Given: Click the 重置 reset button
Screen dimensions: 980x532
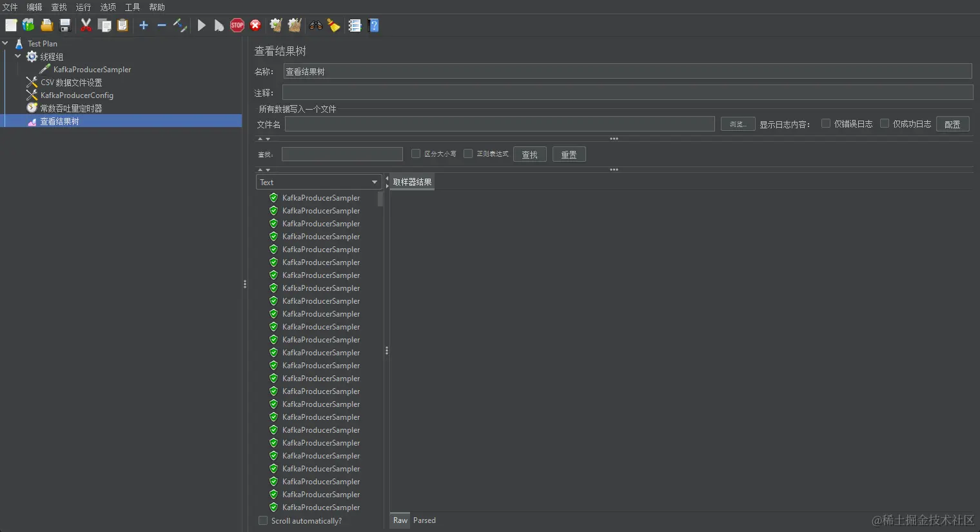Looking at the screenshot, I should click(x=569, y=154).
